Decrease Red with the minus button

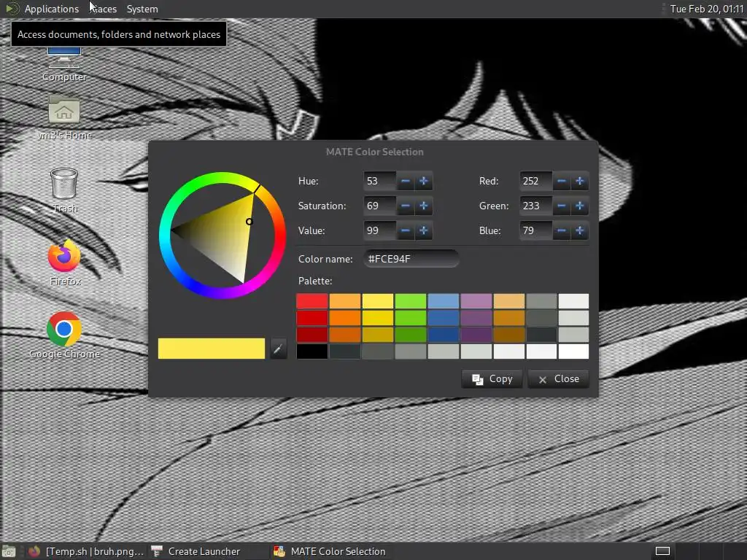(562, 181)
